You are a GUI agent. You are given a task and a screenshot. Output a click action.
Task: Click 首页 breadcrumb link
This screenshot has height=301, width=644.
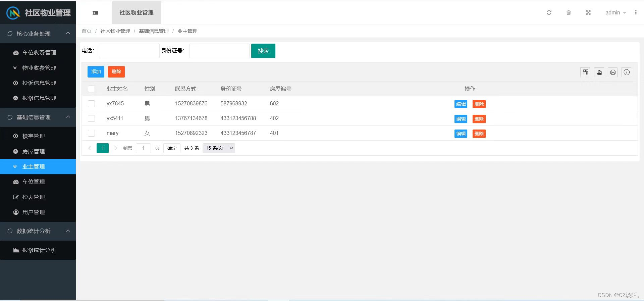point(87,31)
